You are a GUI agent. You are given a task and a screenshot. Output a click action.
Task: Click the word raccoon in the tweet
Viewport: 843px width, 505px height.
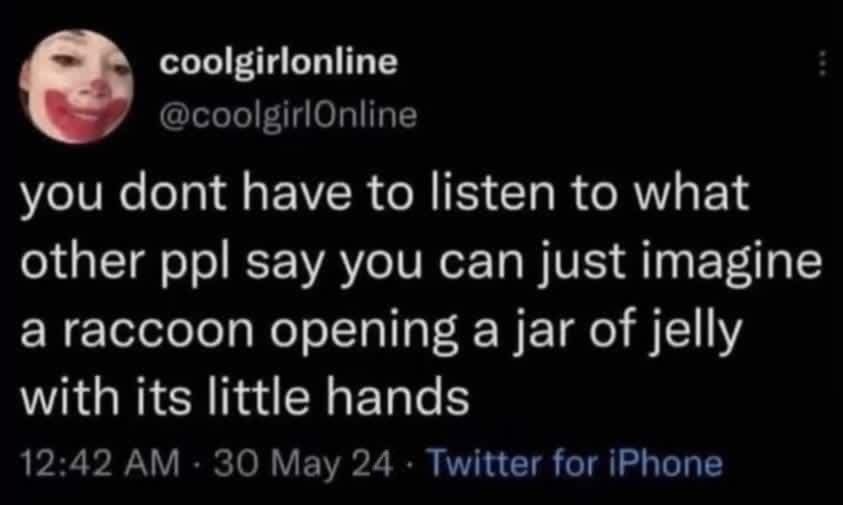159,330
